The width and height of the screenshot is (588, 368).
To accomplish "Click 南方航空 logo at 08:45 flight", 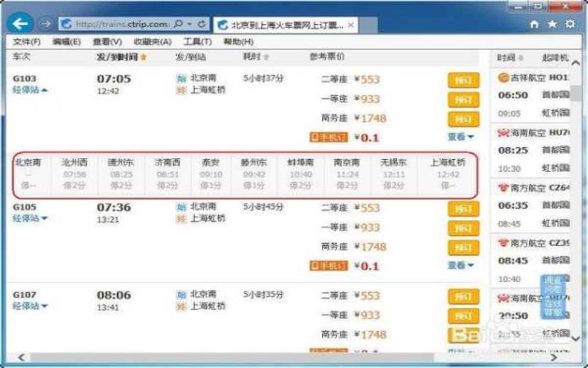I will click(x=503, y=243).
